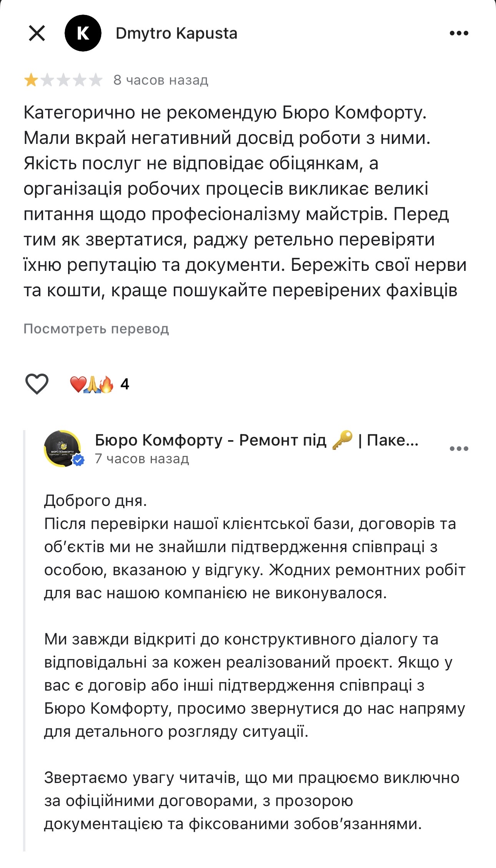Tap the review text starting 'Категорично не рекомендую'
This screenshot has height=868, width=496.
[245, 201]
